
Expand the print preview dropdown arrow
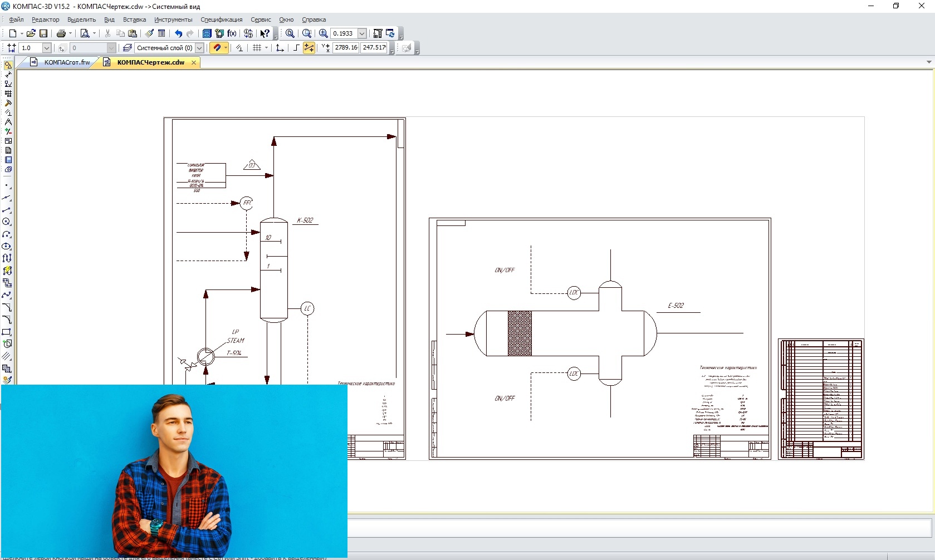pyautogui.click(x=94, y=33)
